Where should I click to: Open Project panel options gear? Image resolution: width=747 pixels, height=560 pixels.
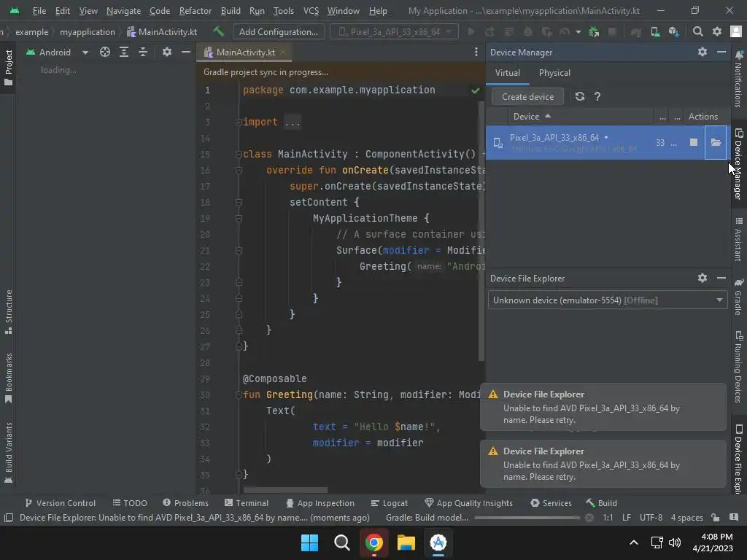167,52
